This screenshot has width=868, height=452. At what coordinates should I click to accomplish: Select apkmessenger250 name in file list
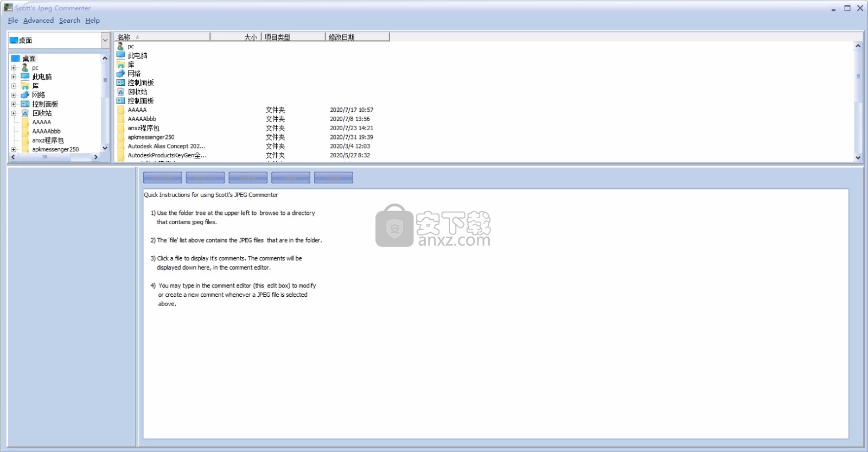151,137
